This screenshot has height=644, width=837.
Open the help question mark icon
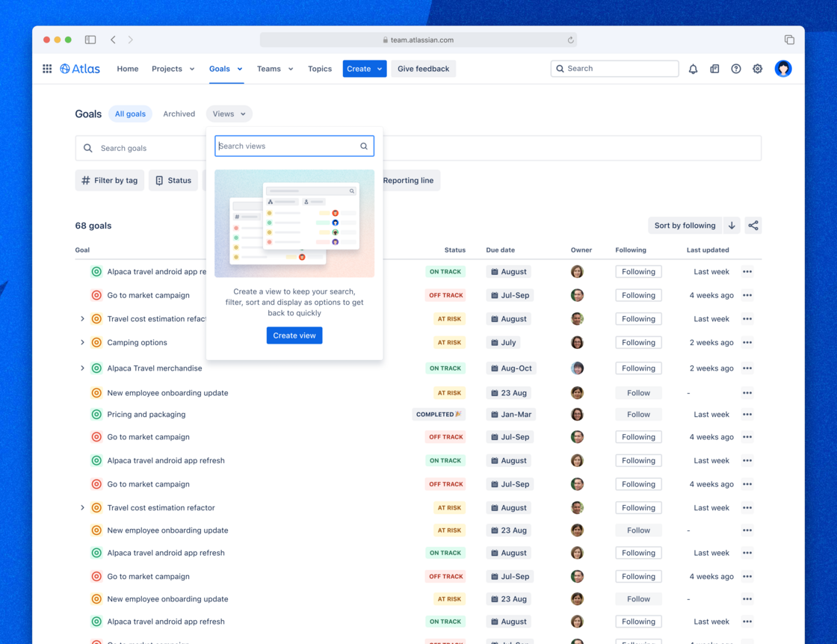[x=736, y=68]
